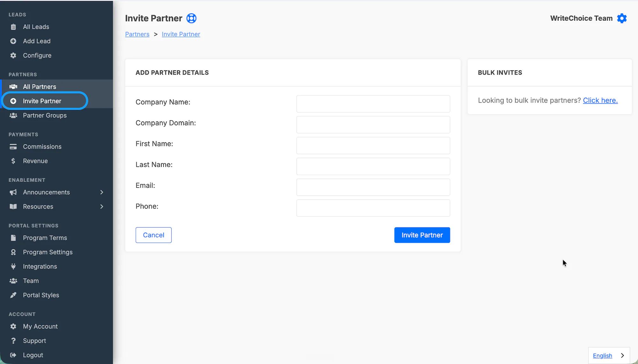Viewport: 638px width, 364px height.
Task: Select All Partners in sidebar
Action: tap(40, 87)
